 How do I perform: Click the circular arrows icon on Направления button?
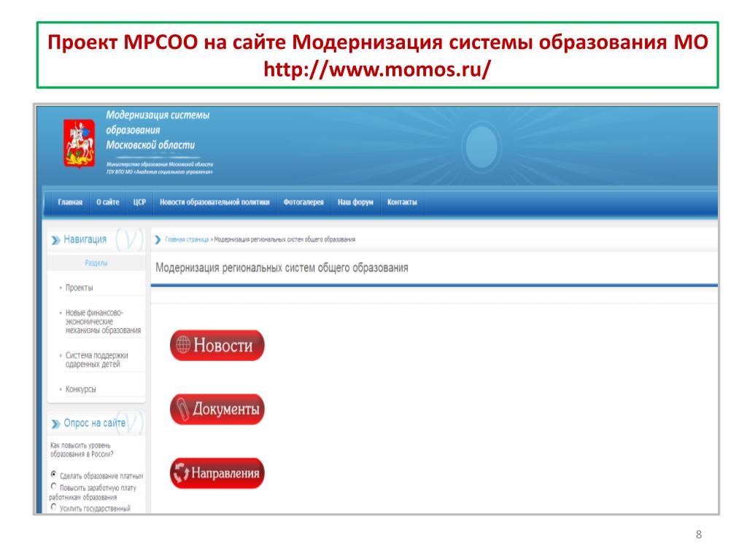coord(181,472)
